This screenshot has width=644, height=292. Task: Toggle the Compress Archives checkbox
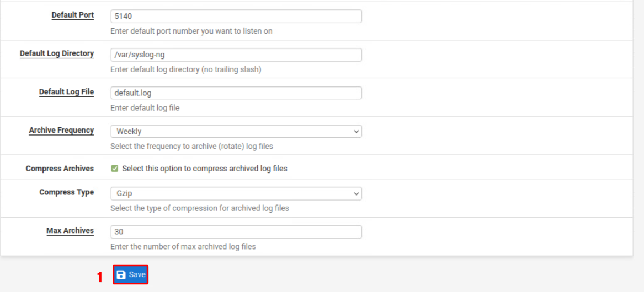coord(115,169)
